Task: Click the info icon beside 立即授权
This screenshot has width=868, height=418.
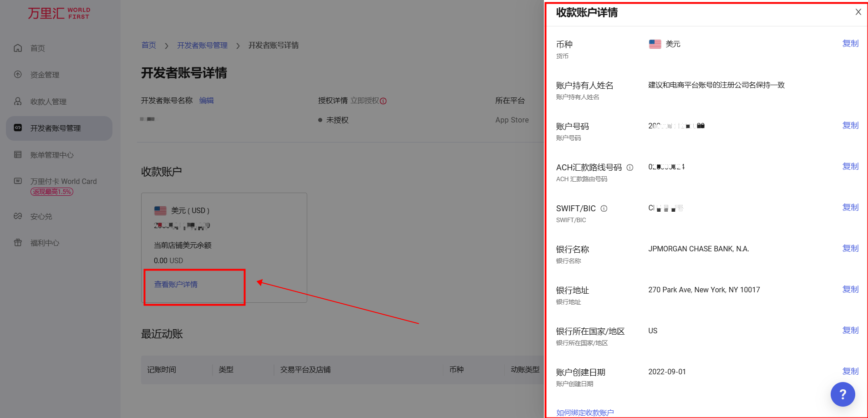Action: click(x=383, y=101)
